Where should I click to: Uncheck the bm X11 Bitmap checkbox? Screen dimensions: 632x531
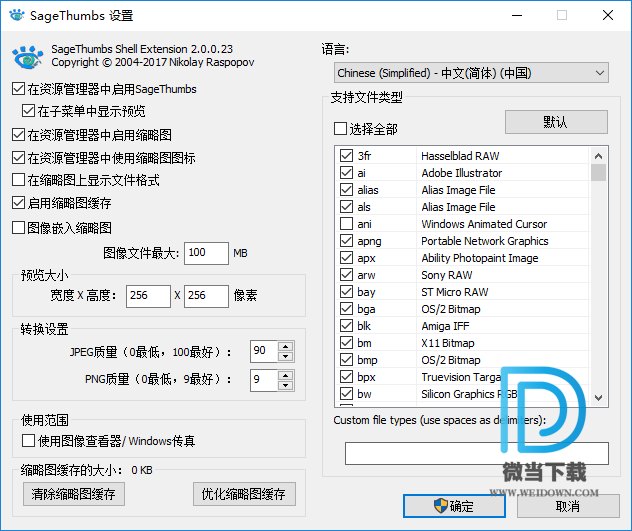[x=346, y=343]
